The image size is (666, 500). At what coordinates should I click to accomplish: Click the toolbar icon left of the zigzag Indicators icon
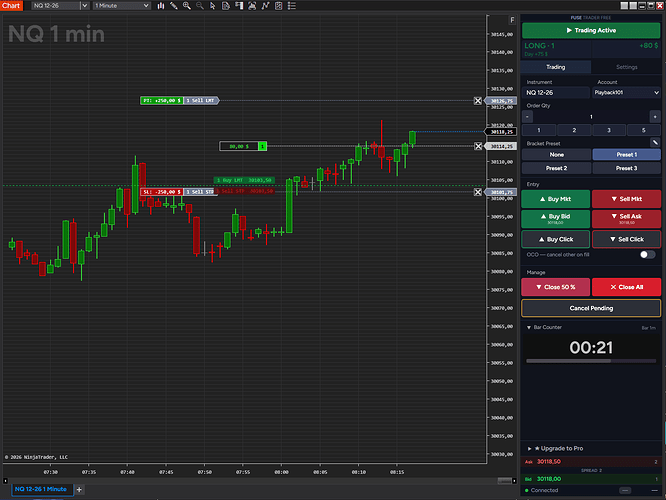click(x=252, y=6)
